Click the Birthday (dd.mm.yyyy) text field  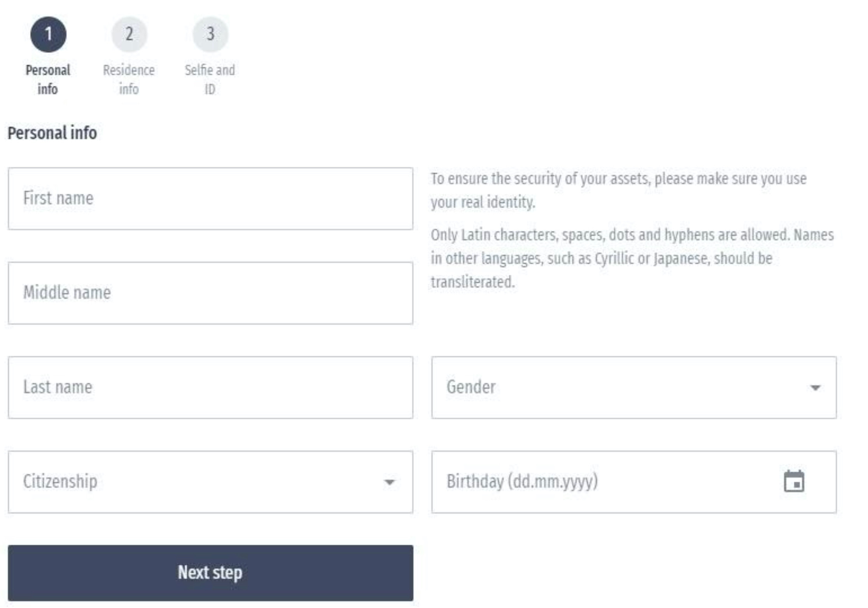tap(583, 482)
